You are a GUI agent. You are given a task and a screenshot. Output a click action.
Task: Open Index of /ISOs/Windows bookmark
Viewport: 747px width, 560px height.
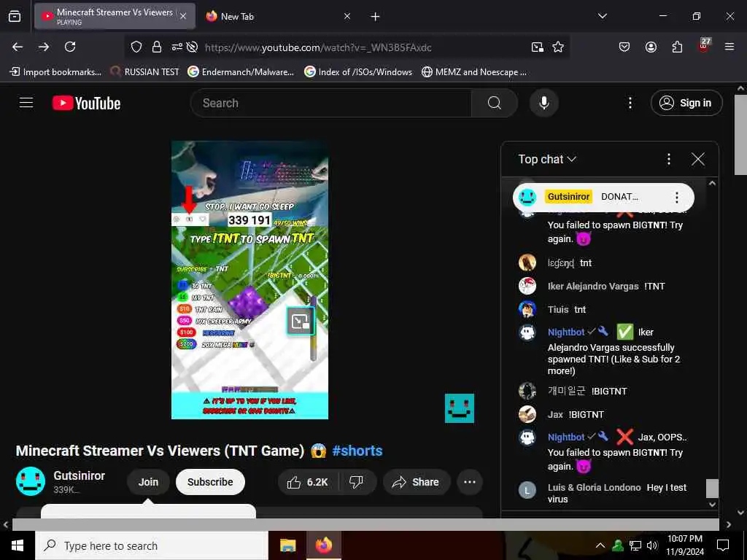coord(359,72)
